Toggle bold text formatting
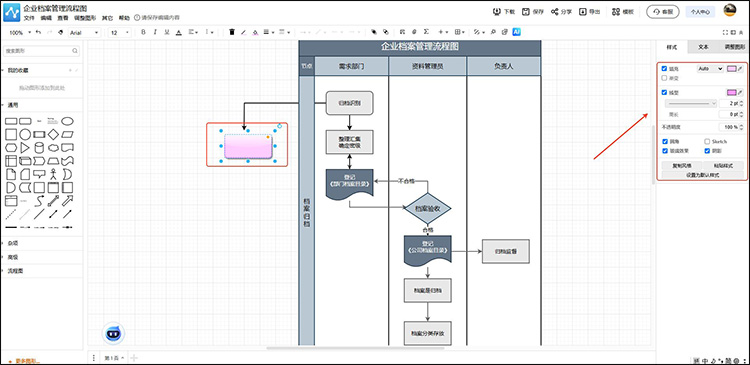The height and width of the screenshot is (365, 750). click(x=143, y=32)
